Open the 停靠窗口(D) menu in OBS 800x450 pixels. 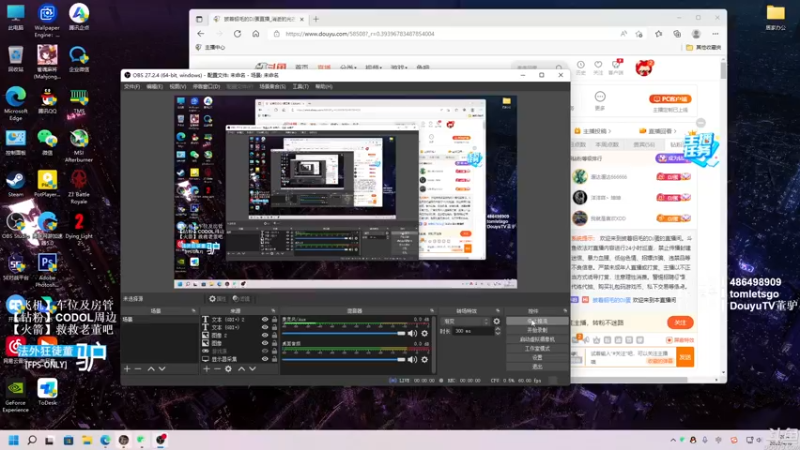point(206,87)
